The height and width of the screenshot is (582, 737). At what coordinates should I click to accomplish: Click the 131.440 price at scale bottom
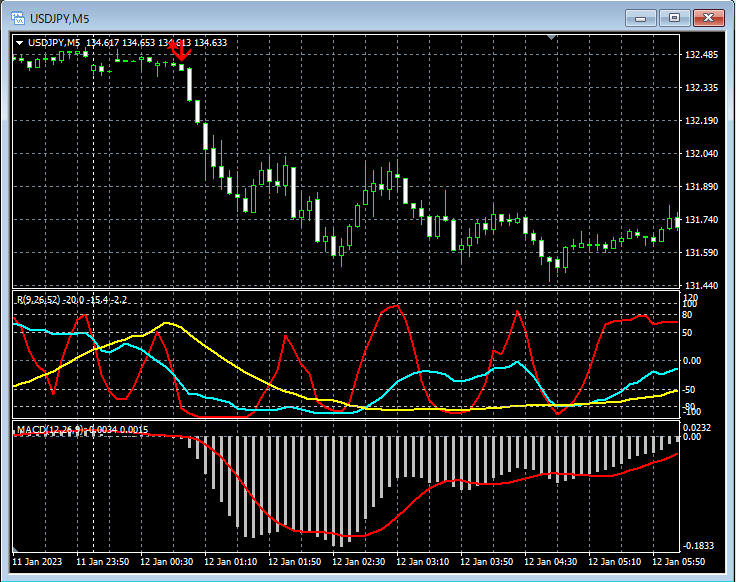tap(703, 285)
